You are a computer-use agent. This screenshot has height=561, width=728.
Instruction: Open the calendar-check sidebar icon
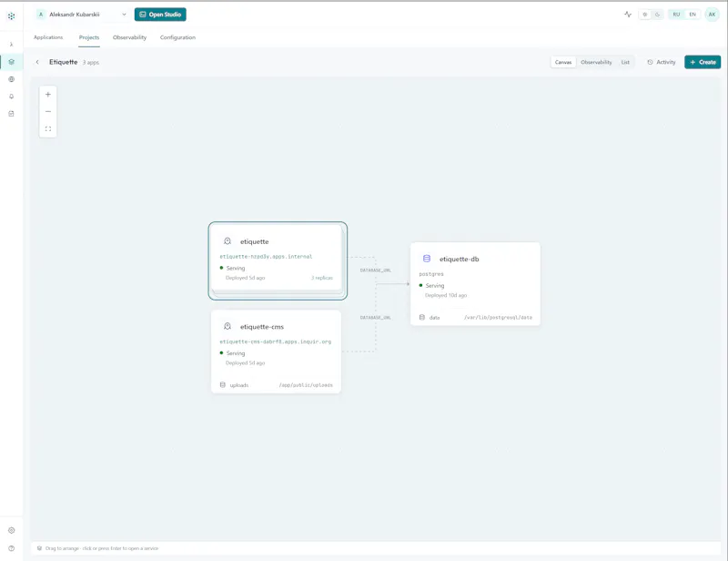(11, 114)
